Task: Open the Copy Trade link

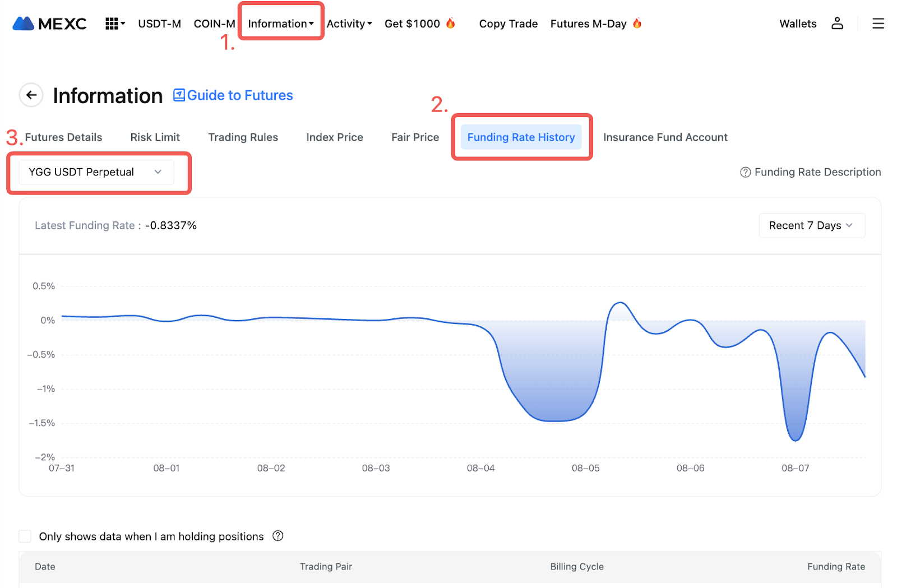Action: (508, 24)
